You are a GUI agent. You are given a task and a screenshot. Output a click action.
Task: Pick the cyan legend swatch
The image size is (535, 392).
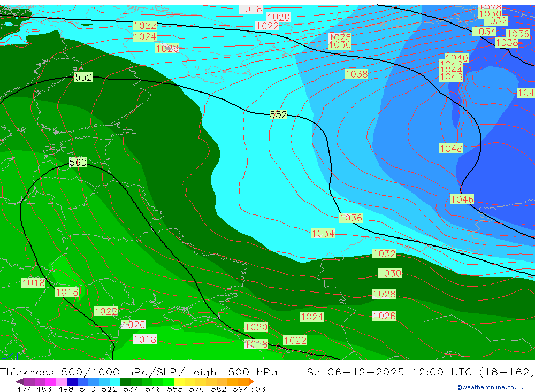pyautogui.click(x=115, y=381)
